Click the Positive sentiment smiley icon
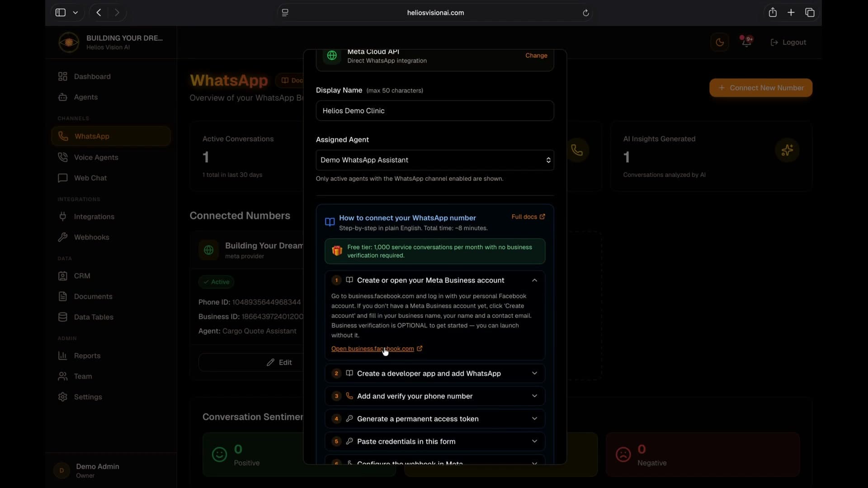 (x=219, y=454)
